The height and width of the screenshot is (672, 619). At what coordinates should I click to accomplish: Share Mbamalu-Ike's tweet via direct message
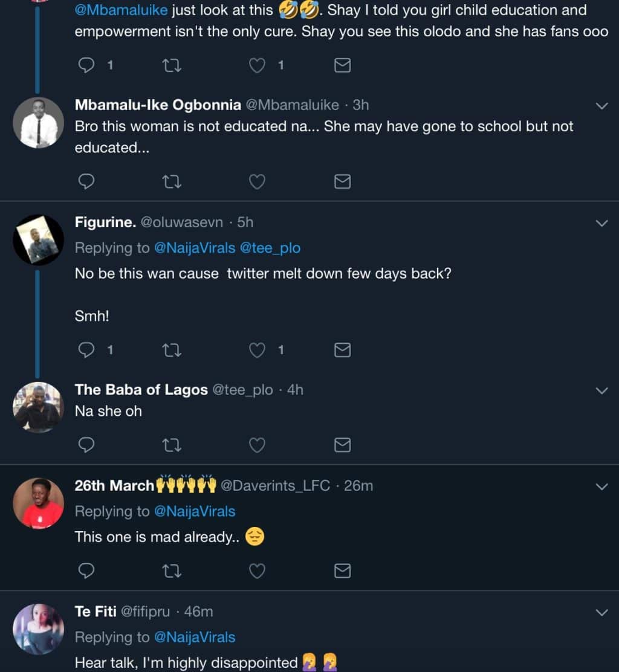point(342,181)
